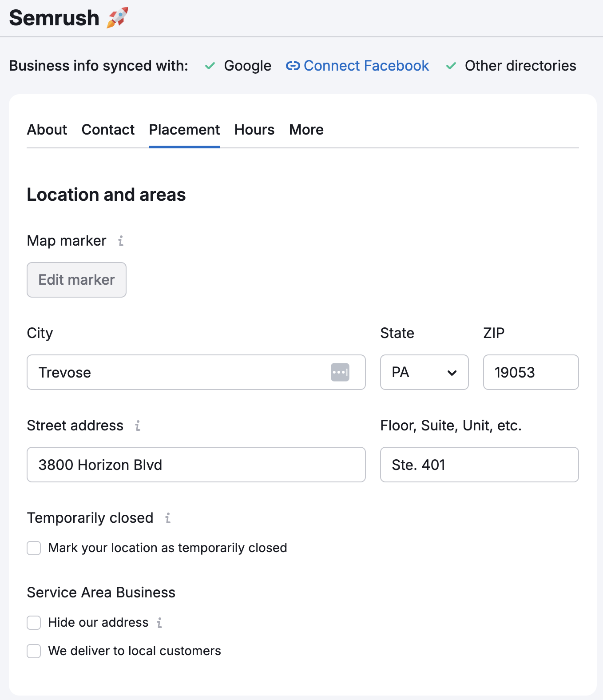Click the ZIP field containing 19053
The height and width of the screenshot is (700, 603).
click(x=531, y=372)
